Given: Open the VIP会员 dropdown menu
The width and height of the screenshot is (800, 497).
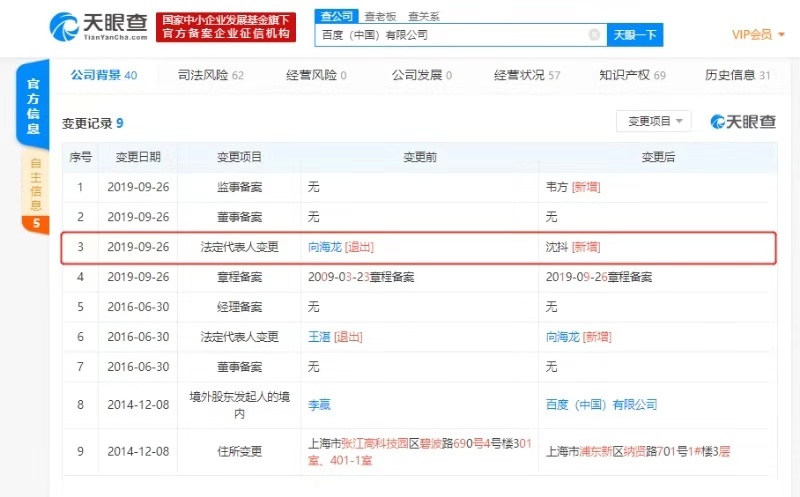Looking at the screenshot, I should [758, 35].
